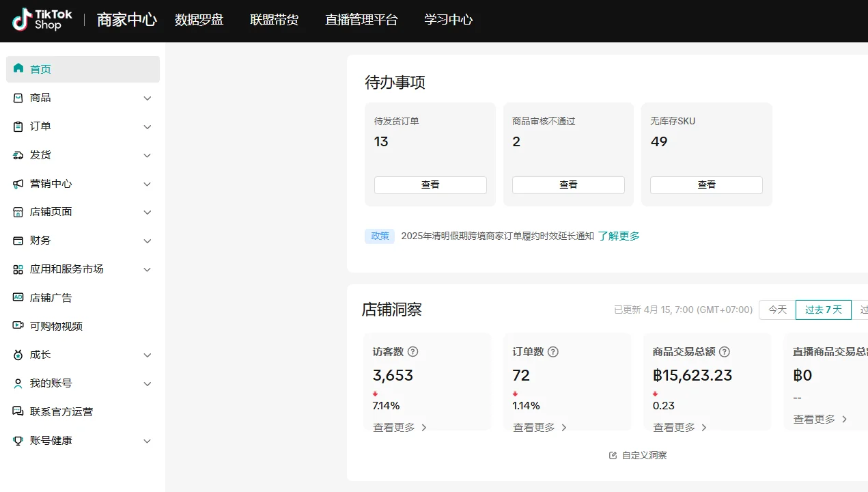Go to 首页 in the sidebar
Image resolution: width=868 pixels, height=492 pixels.
click(83, 69)
